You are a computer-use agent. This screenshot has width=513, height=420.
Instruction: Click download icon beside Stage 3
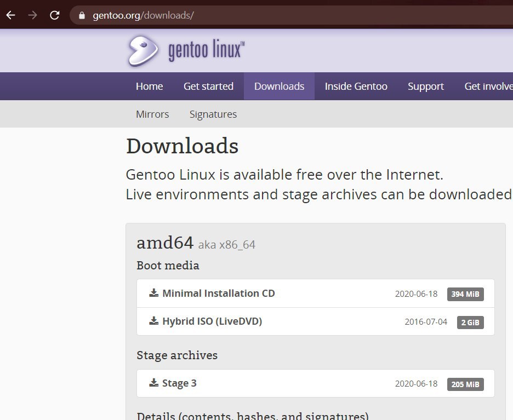[x=154, y=383]
